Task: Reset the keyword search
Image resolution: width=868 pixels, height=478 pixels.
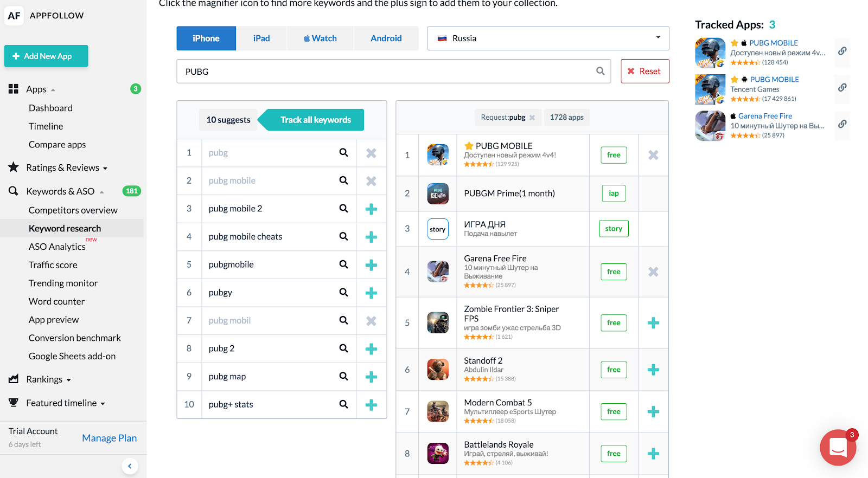Action: point(645,71)
